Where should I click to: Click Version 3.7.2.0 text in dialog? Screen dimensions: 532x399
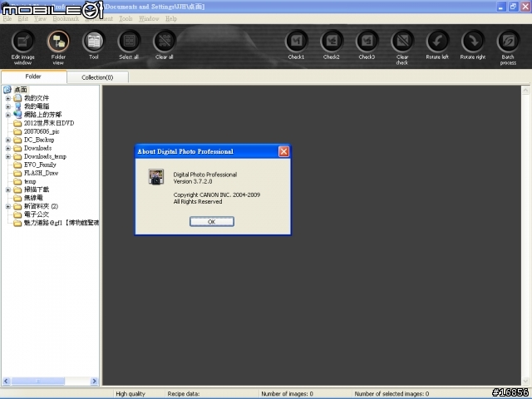click(193, 181)
